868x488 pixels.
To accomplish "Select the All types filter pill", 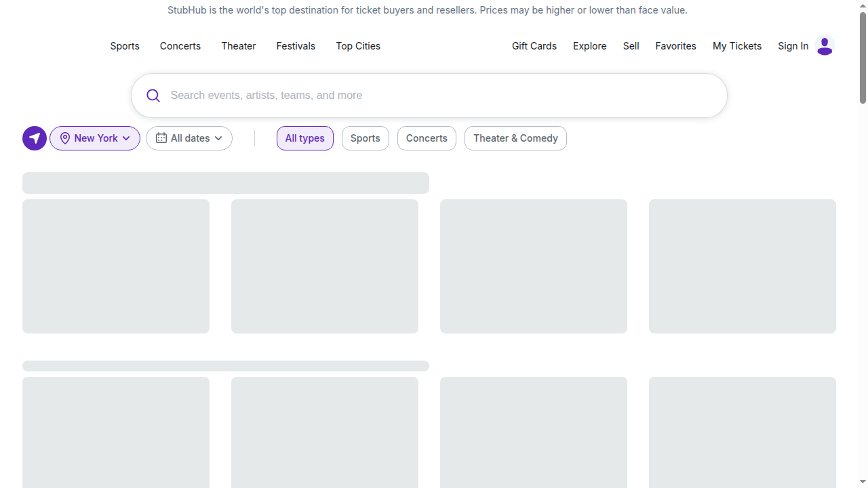I will (304, 138).
